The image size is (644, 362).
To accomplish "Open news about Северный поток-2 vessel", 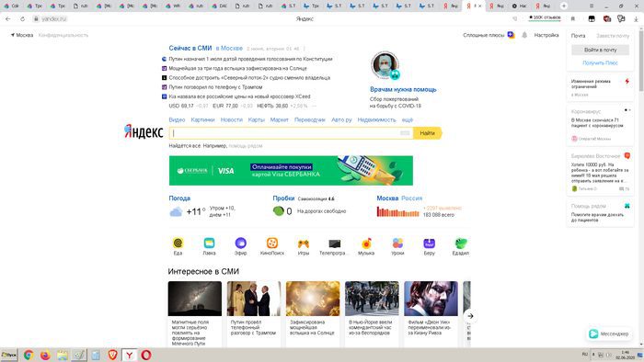I will pyautogui.click(x=249, y=78).
